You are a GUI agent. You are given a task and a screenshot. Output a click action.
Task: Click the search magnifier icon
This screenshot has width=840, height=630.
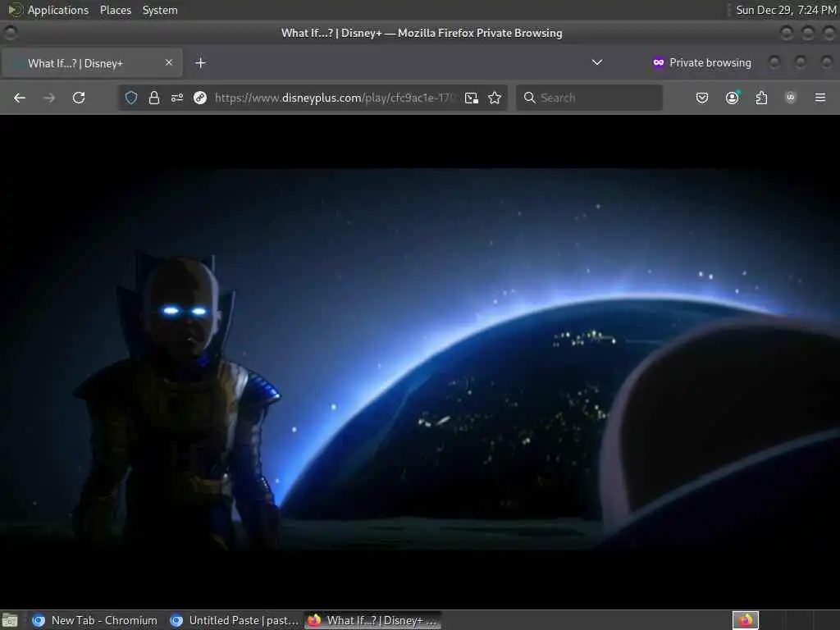(x=529, y=98)
